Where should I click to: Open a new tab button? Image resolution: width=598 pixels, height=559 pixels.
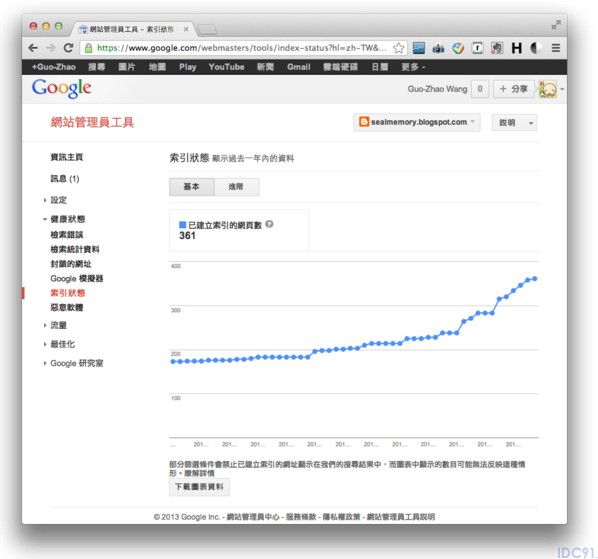(207, 29)
